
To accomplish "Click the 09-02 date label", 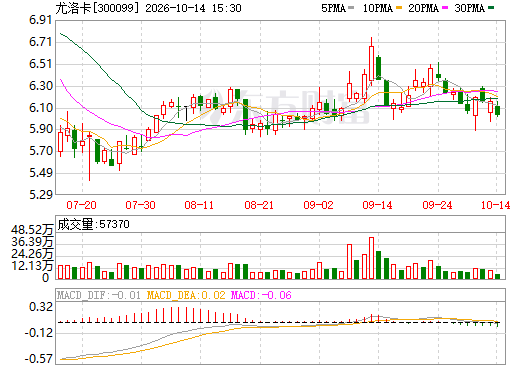I will 318,205.
